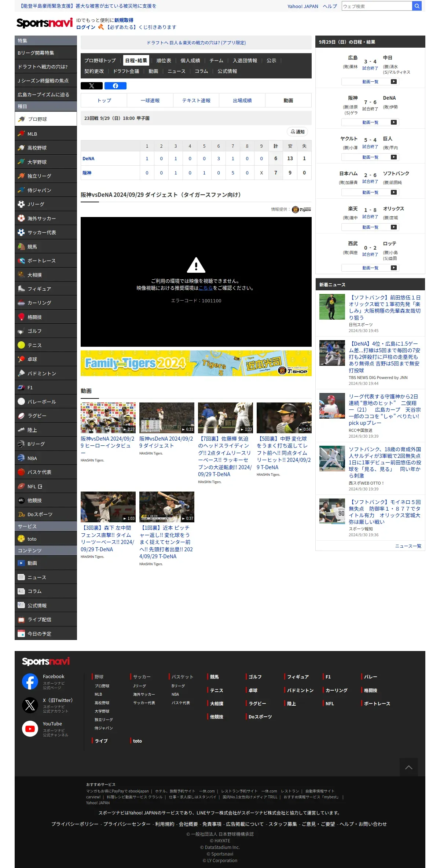Screen dimensions: 440x868
Task: Open ヘルプ link in header
Action: [330, 6]
